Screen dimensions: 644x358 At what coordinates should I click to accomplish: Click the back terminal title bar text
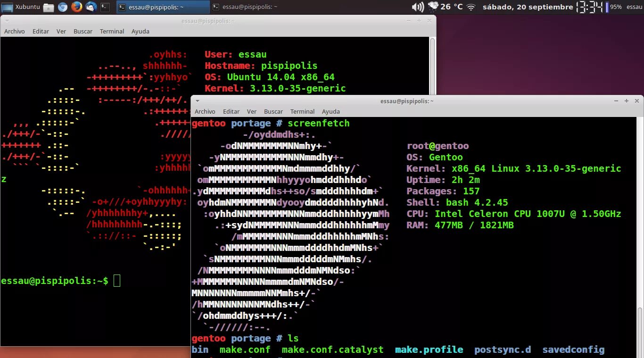(208, 21)
